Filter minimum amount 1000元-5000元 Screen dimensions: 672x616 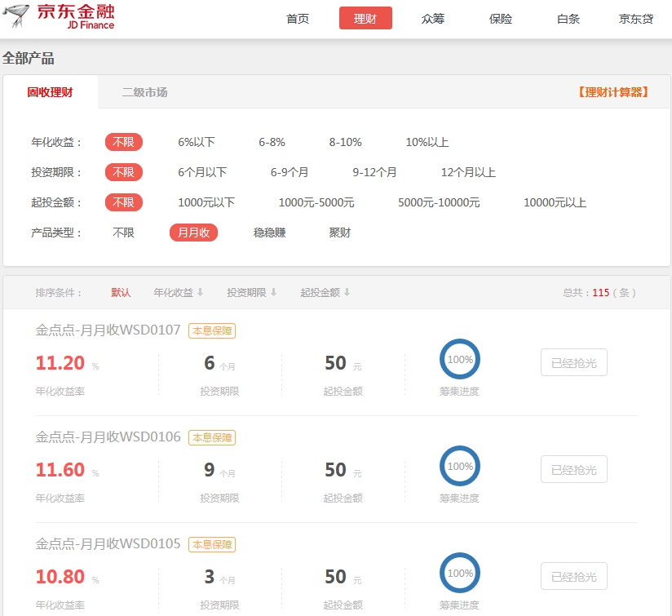coord(316,202)
